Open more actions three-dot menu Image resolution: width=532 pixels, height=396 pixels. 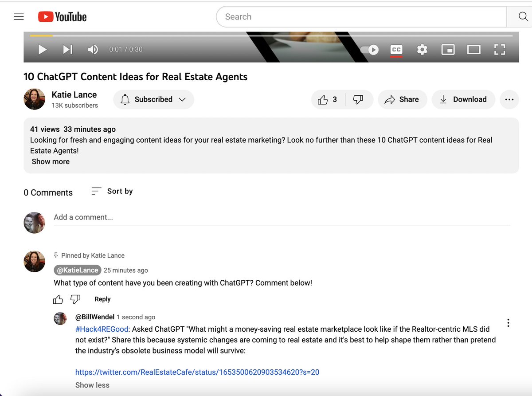pos(509,99)
